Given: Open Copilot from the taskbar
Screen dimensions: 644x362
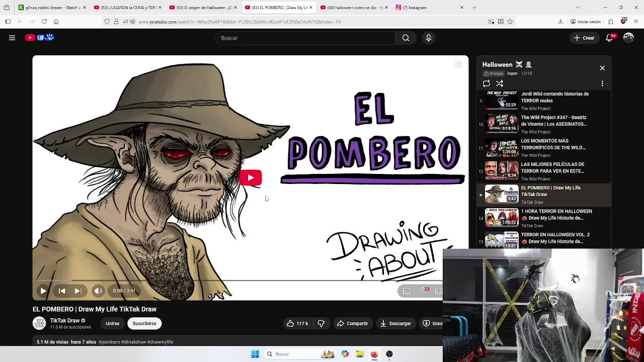Looking at the screenshot, I should [345, 354].
